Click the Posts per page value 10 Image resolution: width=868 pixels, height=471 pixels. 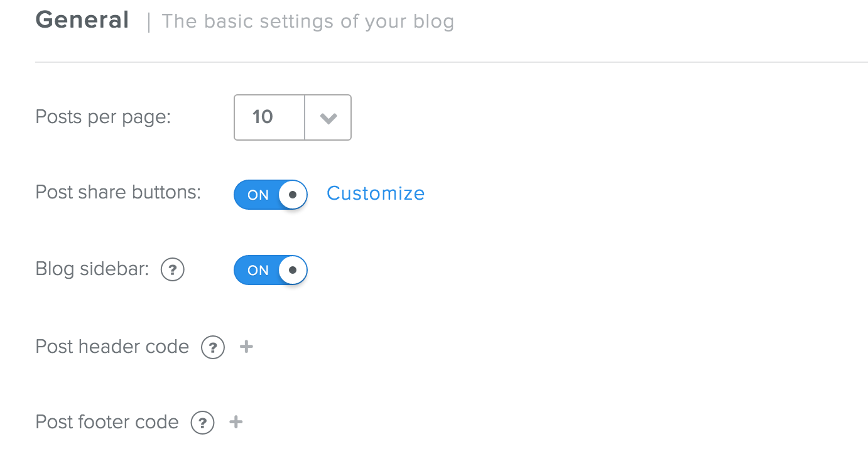[263, 117]
